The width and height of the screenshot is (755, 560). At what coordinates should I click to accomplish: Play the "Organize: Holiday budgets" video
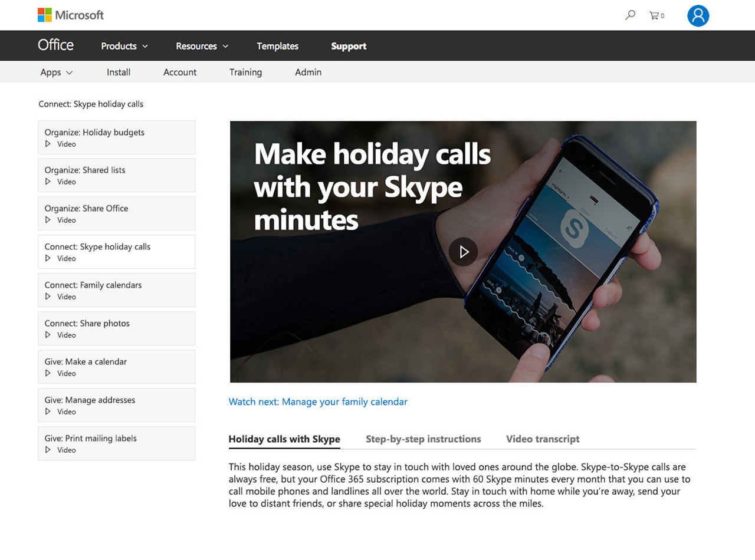point(116,137)
